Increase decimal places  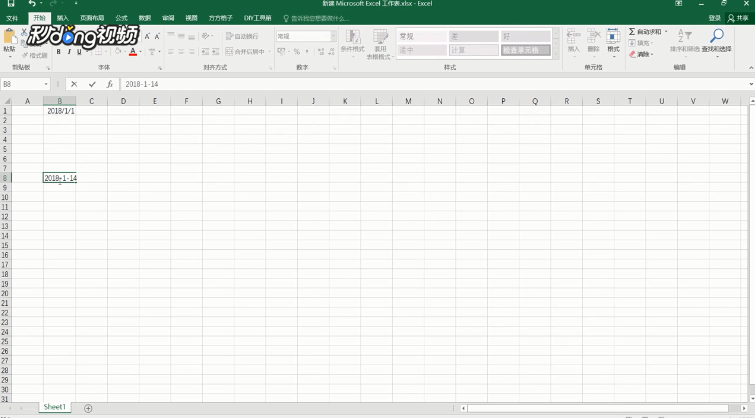321,52
